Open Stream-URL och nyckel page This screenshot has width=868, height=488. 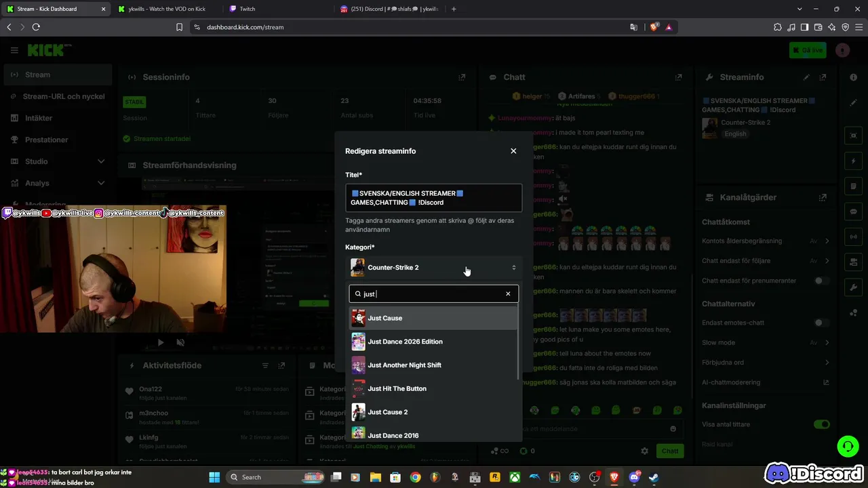coord(57,96)
